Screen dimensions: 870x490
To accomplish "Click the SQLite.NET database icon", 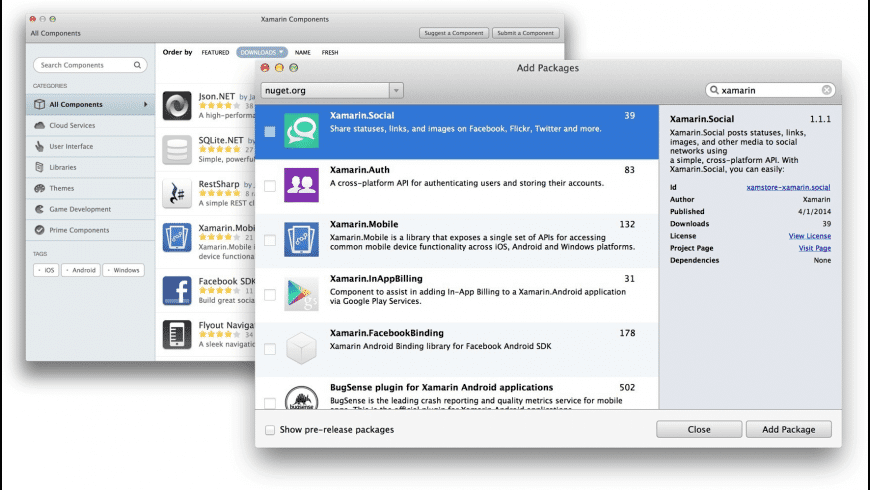I will point(177,150).
